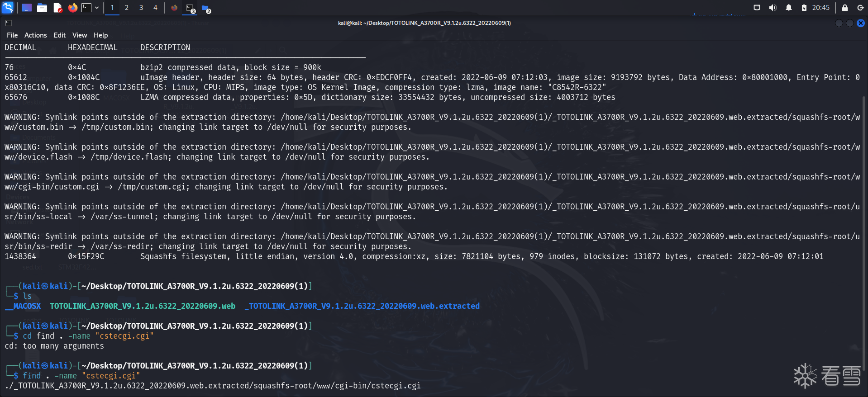Expand the terminal launcher dropdown arrow

pos(97,8)
